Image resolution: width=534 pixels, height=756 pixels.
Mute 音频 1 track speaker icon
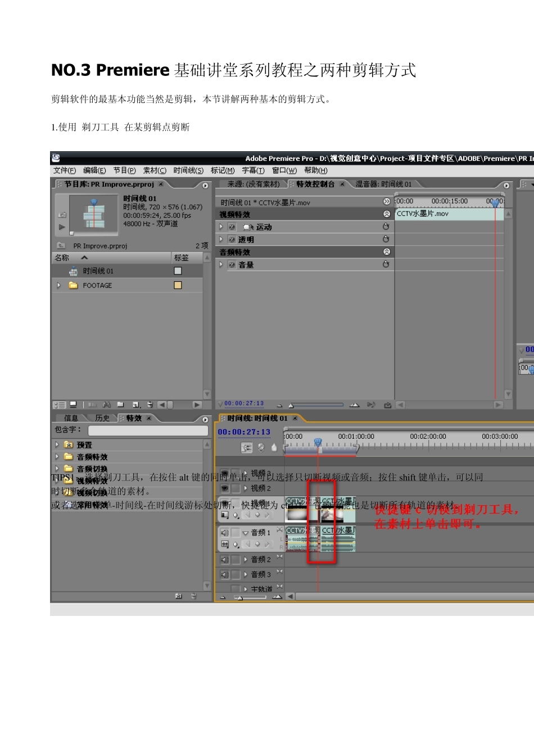click(224, 532)
